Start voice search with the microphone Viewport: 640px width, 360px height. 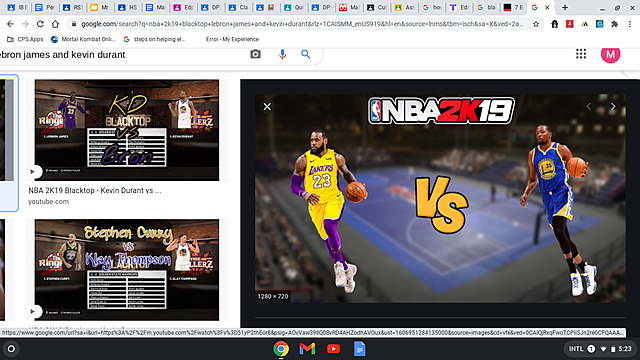tap(282, 54)
